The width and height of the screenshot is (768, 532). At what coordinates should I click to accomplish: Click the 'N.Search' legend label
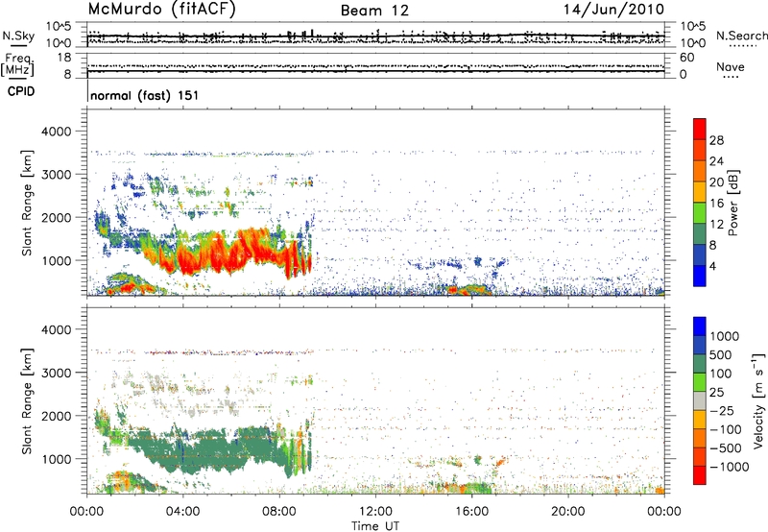(741, 36)
